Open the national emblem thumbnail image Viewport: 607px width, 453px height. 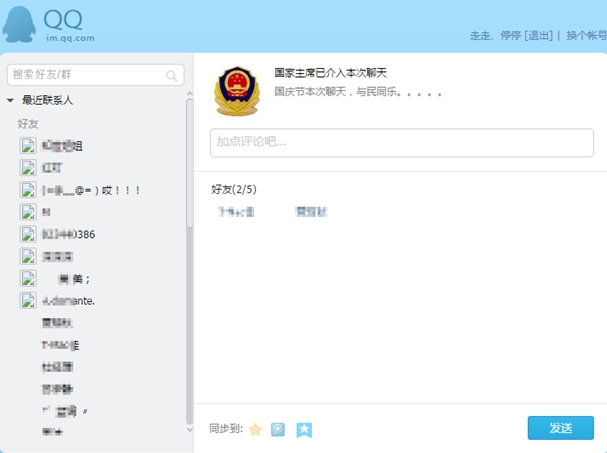click(237, 91)
